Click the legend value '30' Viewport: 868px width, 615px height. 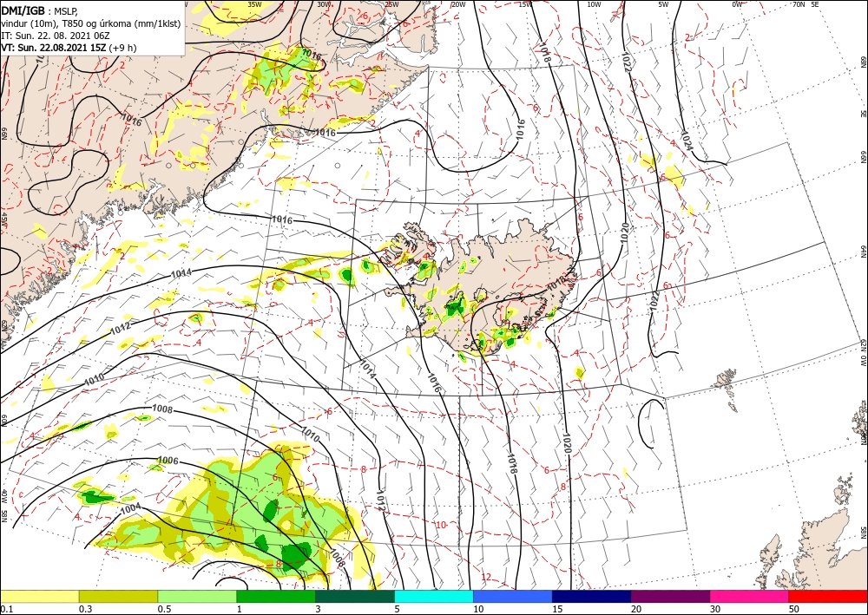pyautogui.click(x=716, y=609)
